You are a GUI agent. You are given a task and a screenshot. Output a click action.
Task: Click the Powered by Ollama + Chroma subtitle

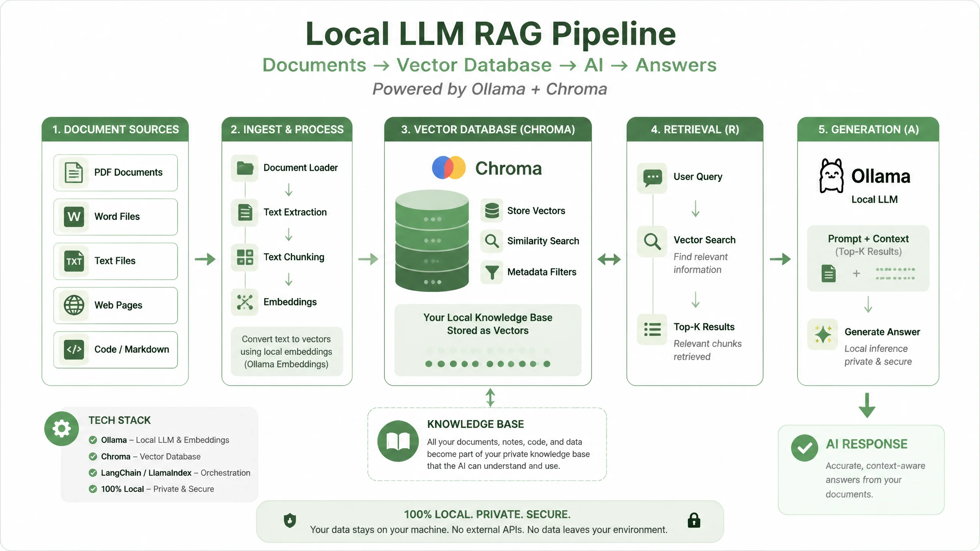(x=490, y=89)
